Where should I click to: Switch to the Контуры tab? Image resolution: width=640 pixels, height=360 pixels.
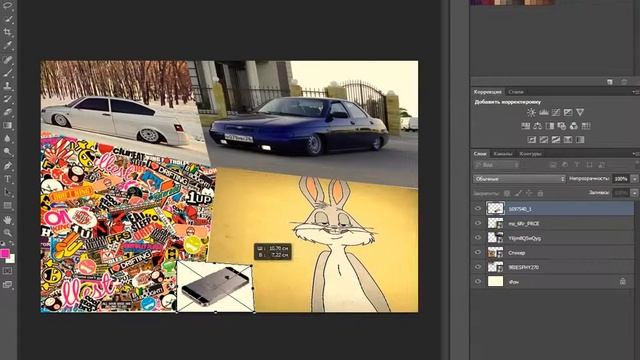click(x=531, y=154)
